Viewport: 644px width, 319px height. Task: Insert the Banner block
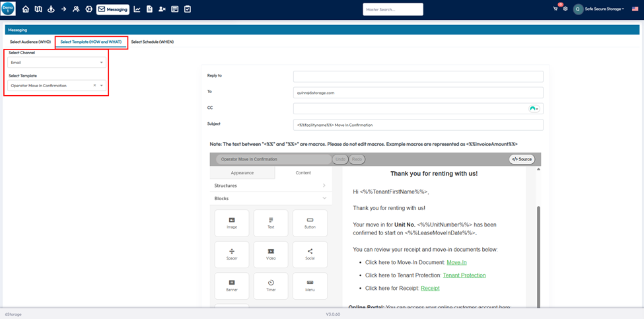pyautogui.click(x=232, y=285)
